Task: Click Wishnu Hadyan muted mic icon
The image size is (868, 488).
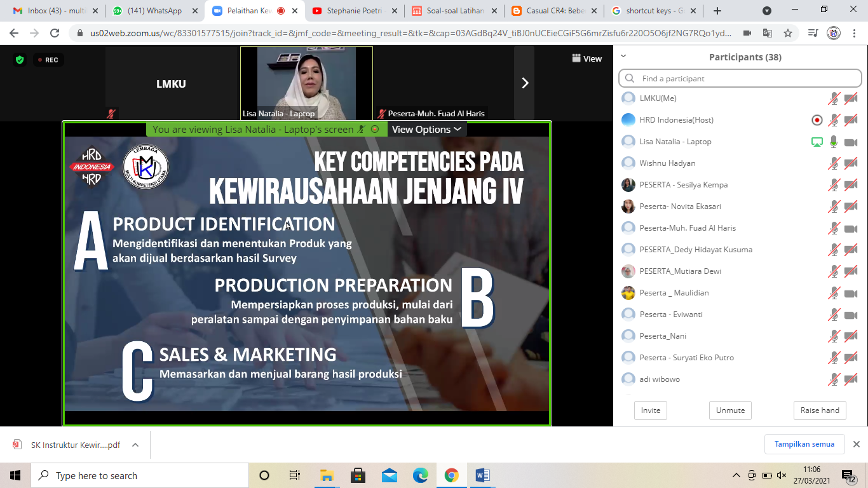Action: (x=834, y=163)
